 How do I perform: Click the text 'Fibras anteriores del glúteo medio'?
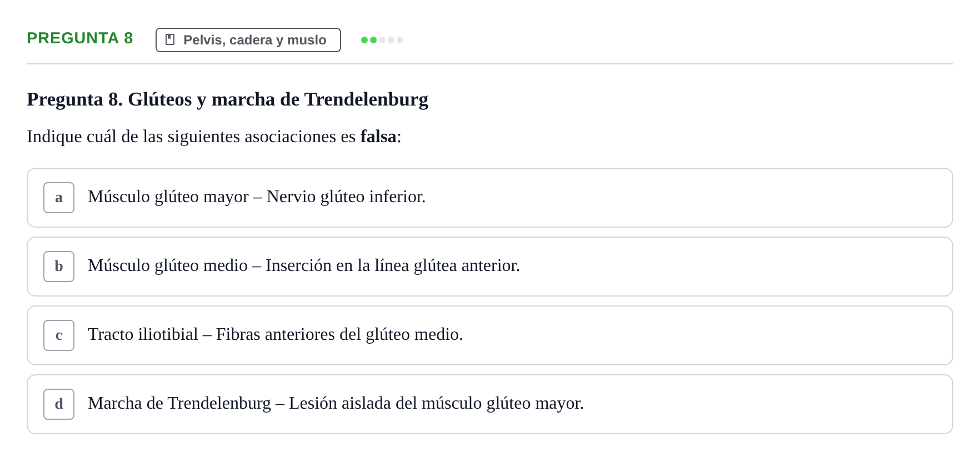338,334
